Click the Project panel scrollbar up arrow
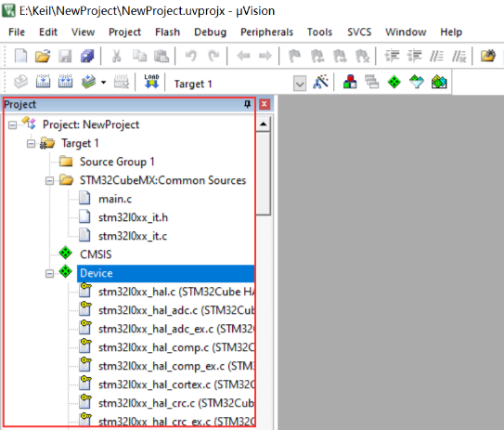This screenshot has width=504, height=430. [x=264, y=124]
